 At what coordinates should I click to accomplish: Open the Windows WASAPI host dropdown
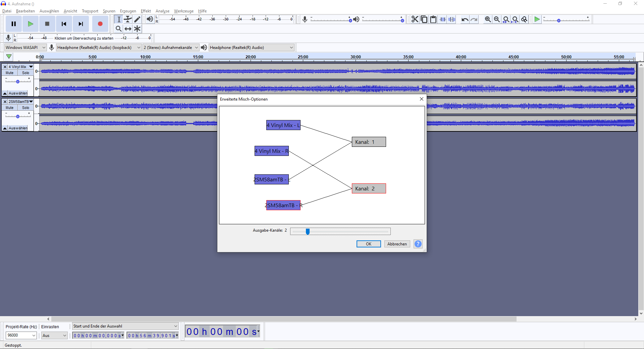click(25, 48)
